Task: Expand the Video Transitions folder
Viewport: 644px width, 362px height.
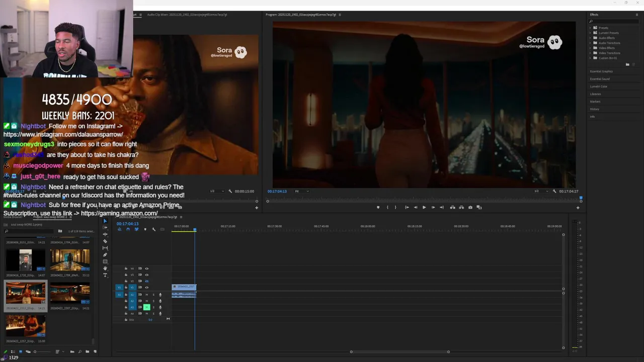Action: tap(591, 53)
